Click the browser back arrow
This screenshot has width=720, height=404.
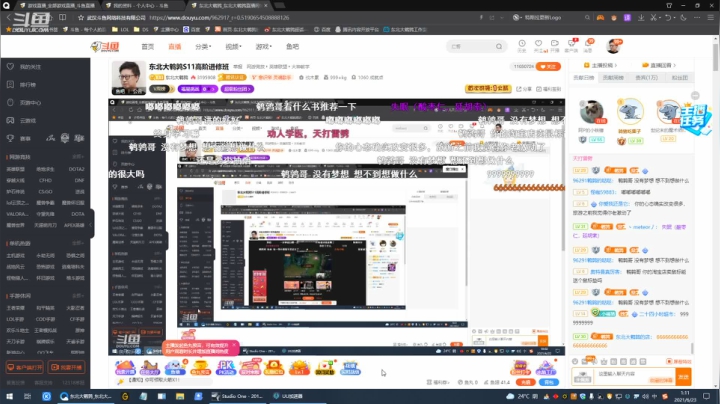8,17
